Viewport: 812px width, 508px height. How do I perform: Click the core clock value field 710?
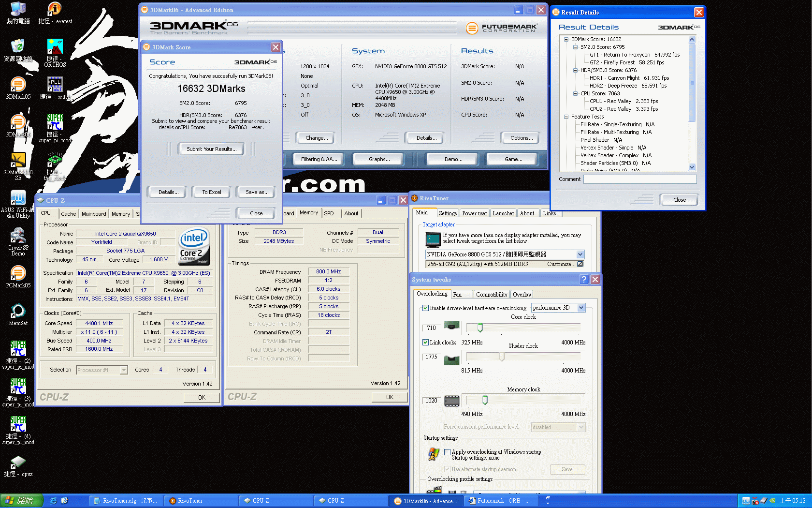432,328
